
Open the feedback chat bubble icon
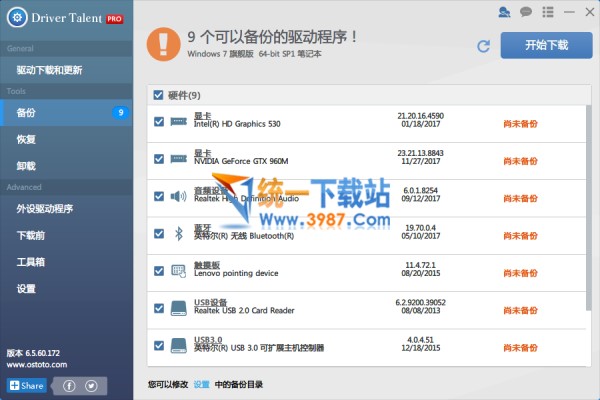[x=526, y=12]
